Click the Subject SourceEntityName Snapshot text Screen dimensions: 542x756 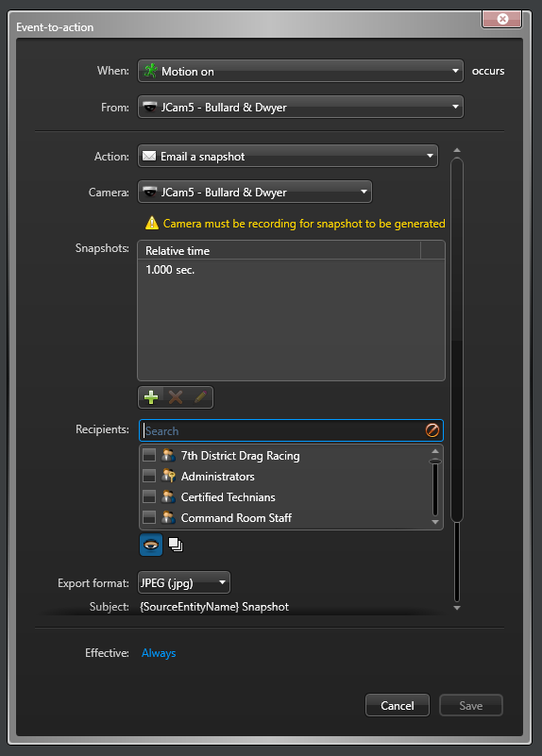pyautogui.click(x=214, y=607)
